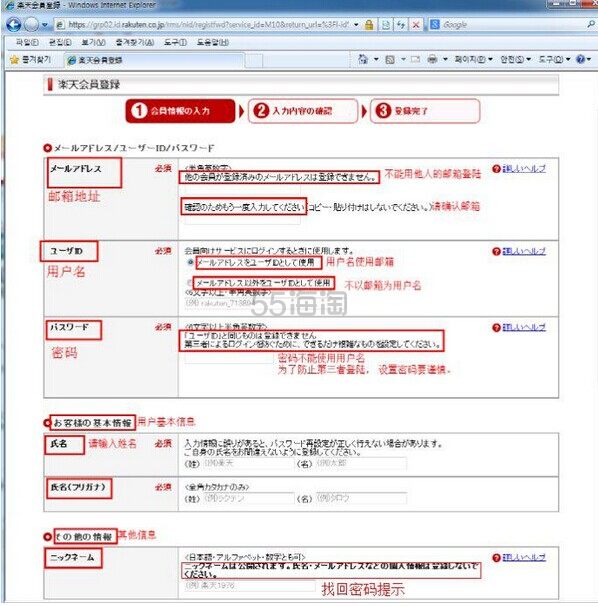
Task: Select radio メールアドレスをユーザIDとして使用
Action: (x=190, y=262)
